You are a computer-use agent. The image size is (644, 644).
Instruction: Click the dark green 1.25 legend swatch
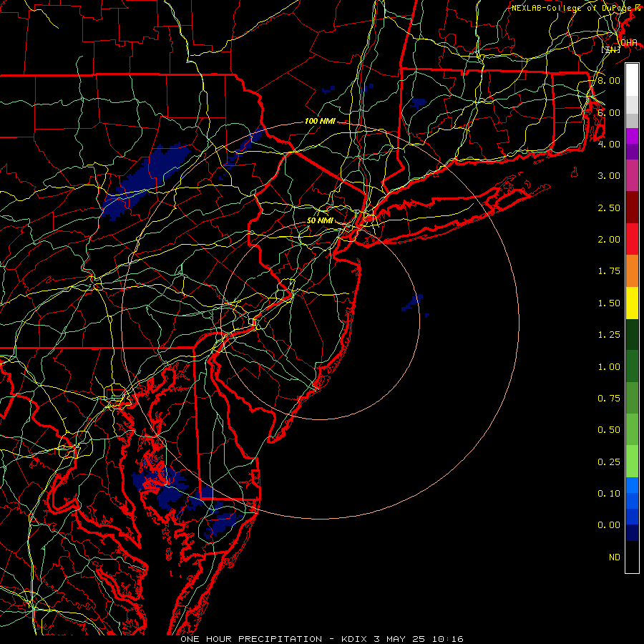pyautogui.click(x=632, y=335)
